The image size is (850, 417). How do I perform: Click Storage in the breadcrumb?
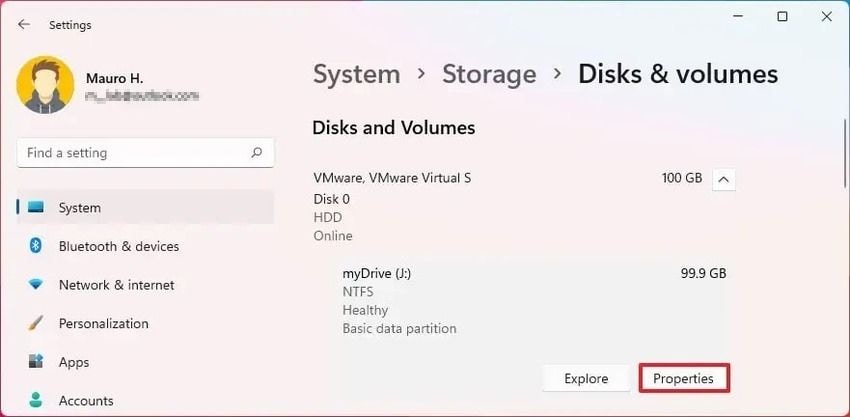[x=489, y=74]
